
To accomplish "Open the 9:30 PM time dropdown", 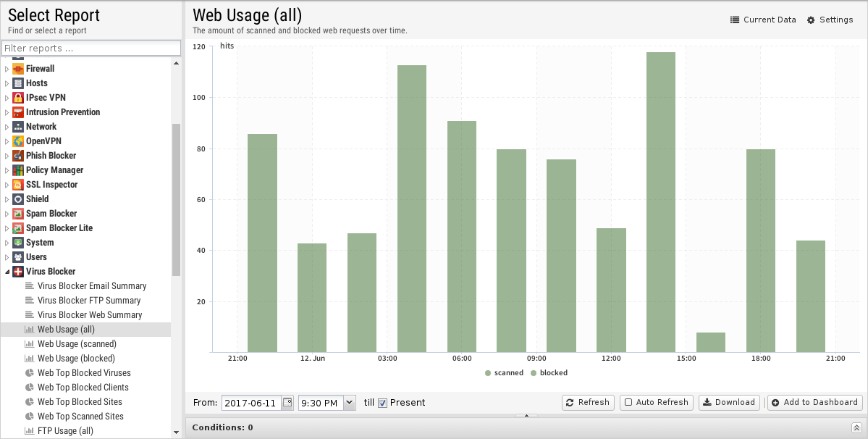I will click(x=350, y=402).
